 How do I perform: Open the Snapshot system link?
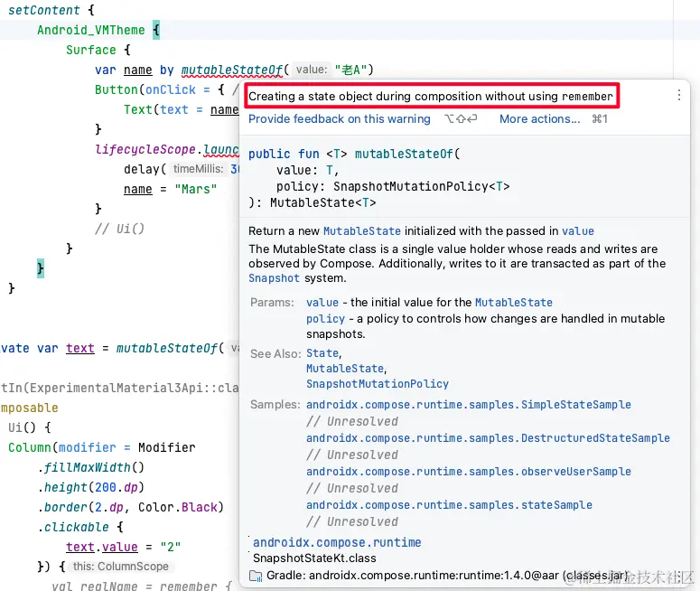point(274,278)
